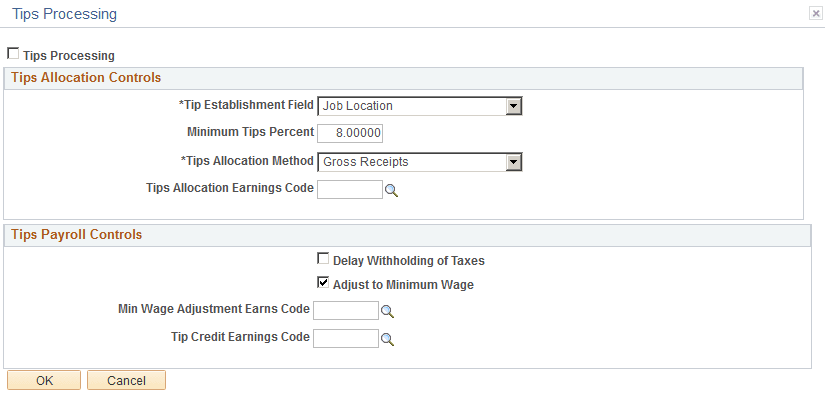
Task: Click the Tips Allocation Controls heading
Action: tap(86, 78)
